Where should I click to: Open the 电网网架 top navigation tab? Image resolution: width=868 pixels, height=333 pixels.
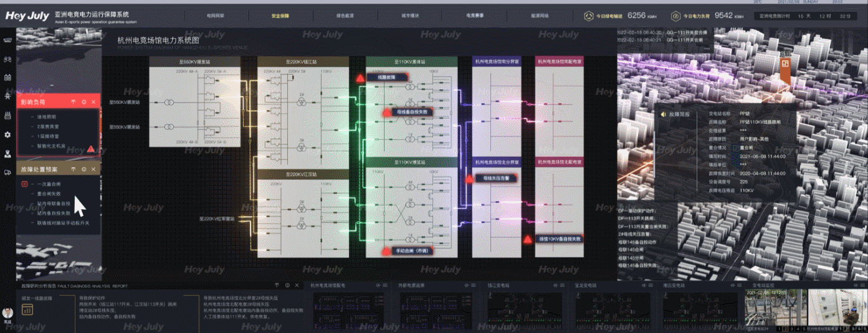tap(216, 16)
